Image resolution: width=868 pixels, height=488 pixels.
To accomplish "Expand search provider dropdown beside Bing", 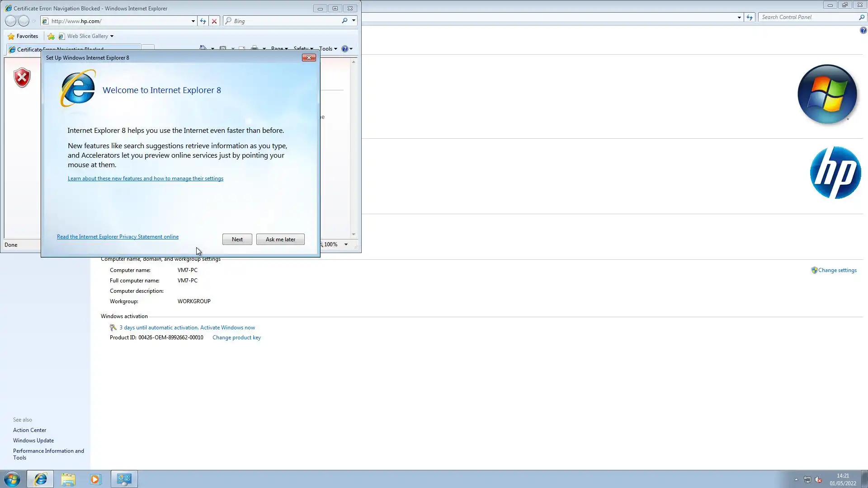I will coord(354,21).
